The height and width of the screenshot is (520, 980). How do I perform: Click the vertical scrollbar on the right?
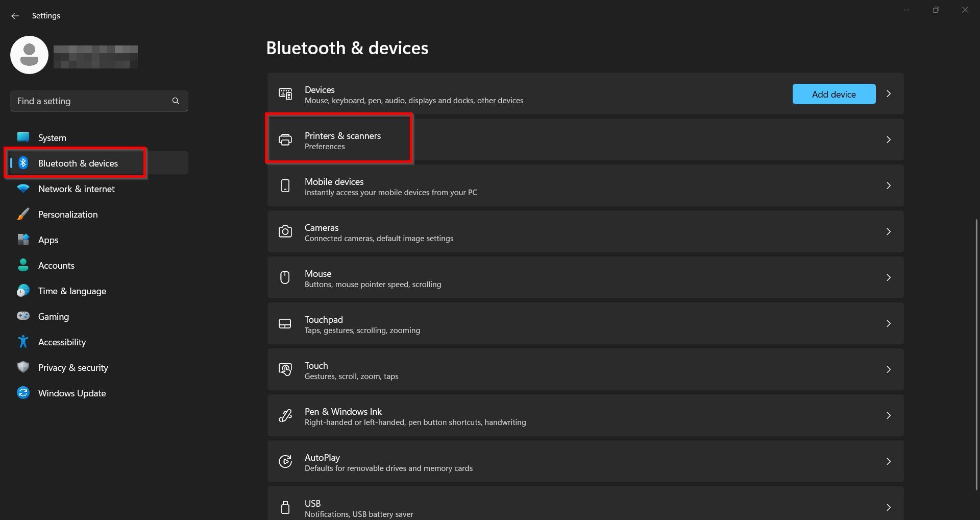click(x=976, y=352)
